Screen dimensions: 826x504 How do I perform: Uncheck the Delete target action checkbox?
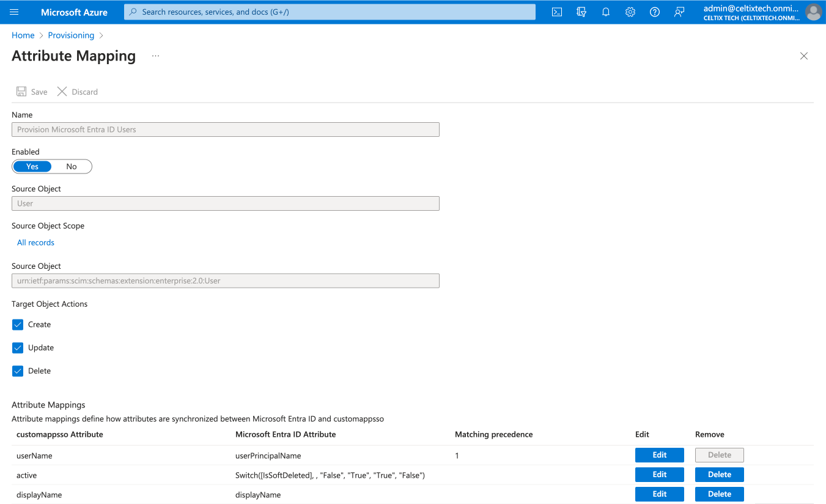[x=18, y=371]
